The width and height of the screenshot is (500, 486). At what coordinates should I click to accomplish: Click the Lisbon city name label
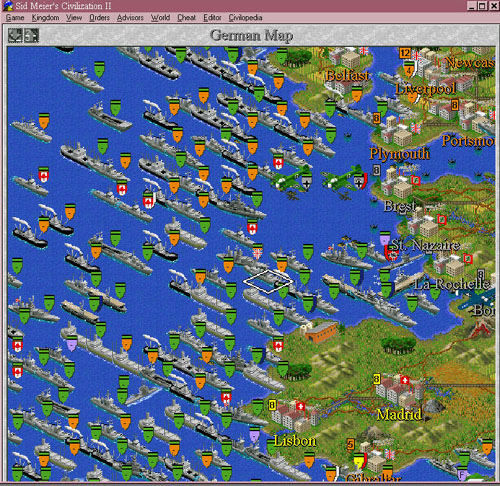point(295,441)
